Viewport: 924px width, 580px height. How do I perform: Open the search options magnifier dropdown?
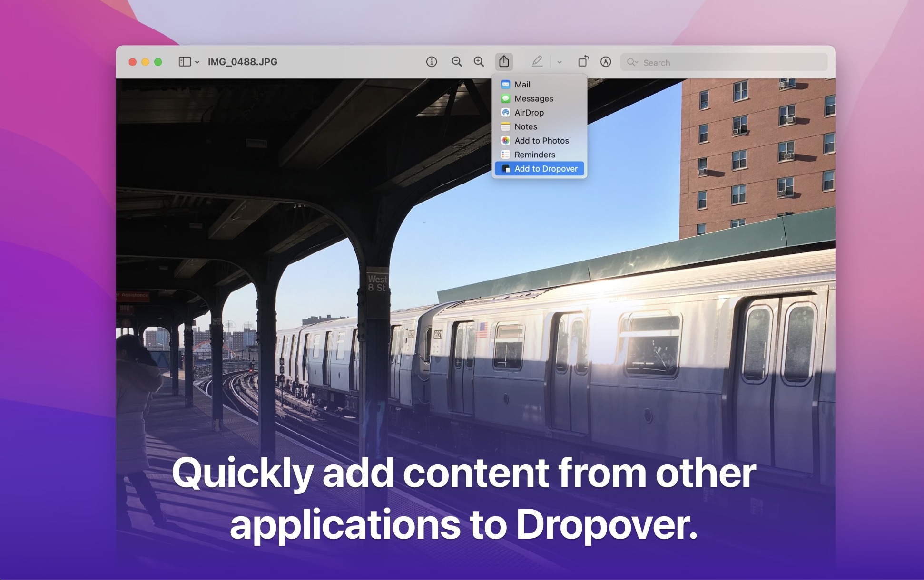click(632, 62)
